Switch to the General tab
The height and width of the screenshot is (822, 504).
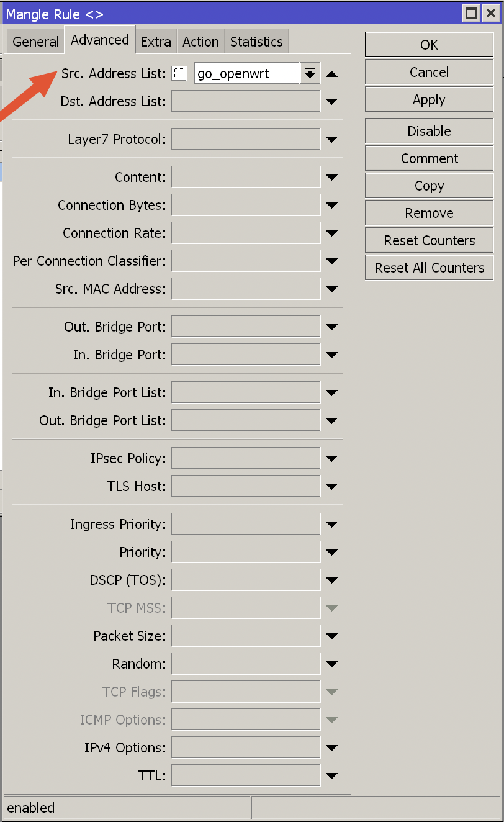[x=36, y=42]
